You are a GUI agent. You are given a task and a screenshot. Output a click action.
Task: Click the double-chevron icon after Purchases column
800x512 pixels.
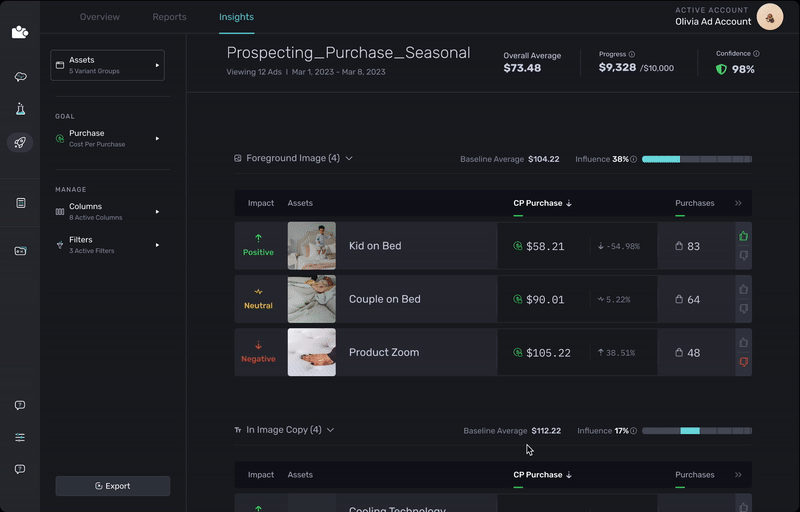point(738,203)
